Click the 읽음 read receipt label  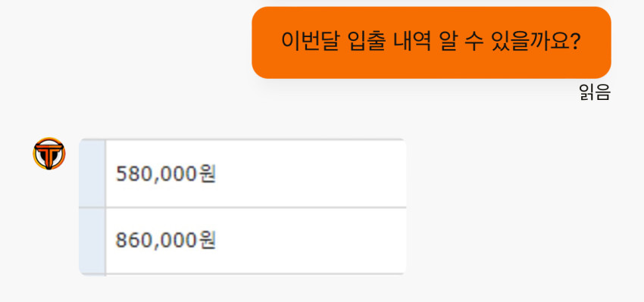(x=595, y=93)
